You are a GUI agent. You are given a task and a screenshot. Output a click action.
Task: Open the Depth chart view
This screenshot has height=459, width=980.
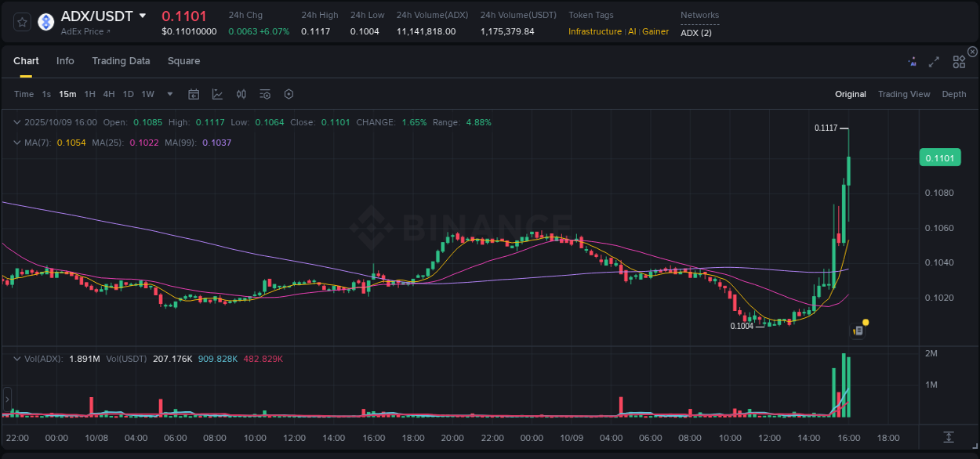click(x=954, y=93)
